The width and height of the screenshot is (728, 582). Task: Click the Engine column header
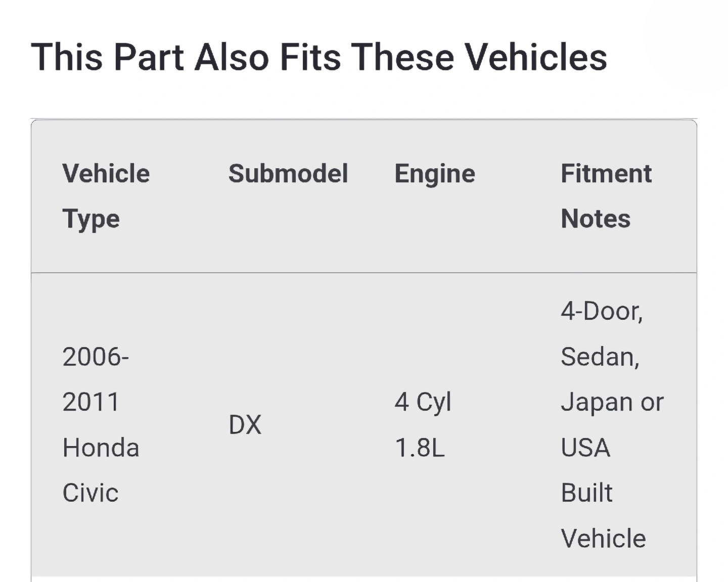[x=435, y=174]
